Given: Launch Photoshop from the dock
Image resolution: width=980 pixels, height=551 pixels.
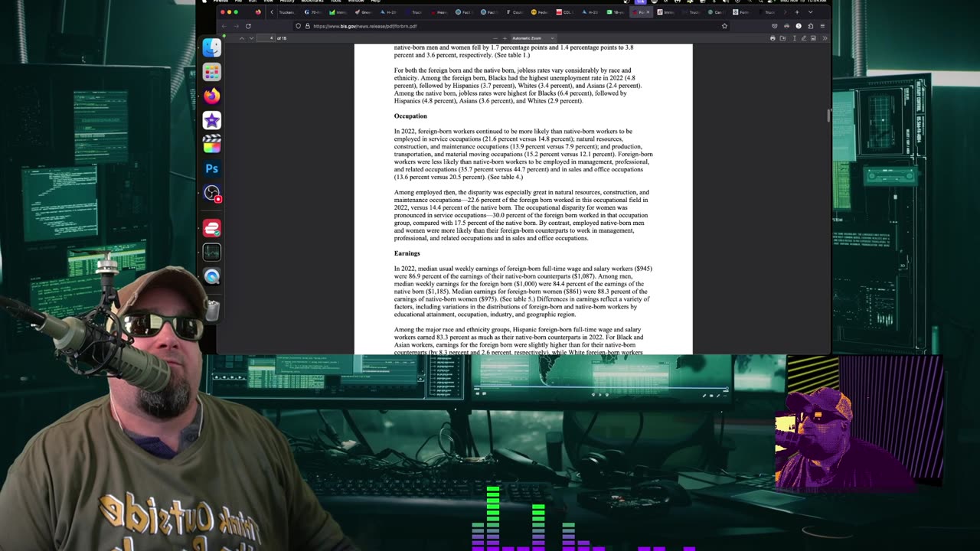Looking at the screenshot, I should (x=212, y=168).
